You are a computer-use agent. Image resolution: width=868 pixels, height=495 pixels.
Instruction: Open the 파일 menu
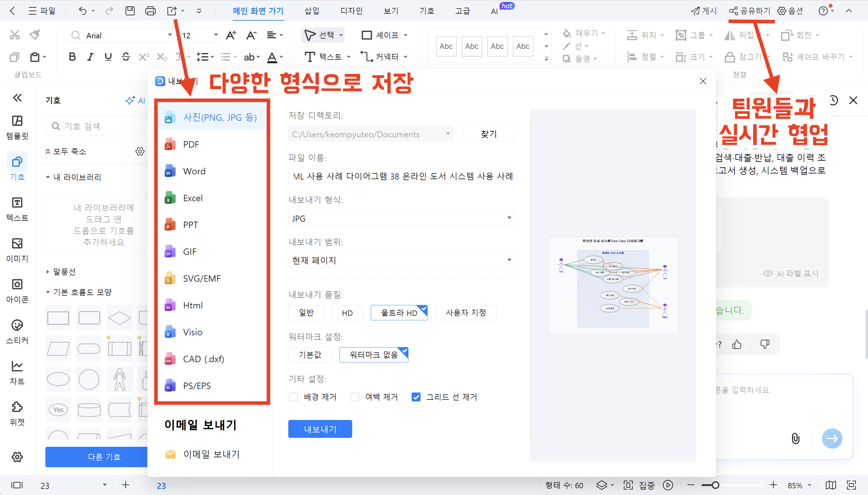[x=42, y=11]
